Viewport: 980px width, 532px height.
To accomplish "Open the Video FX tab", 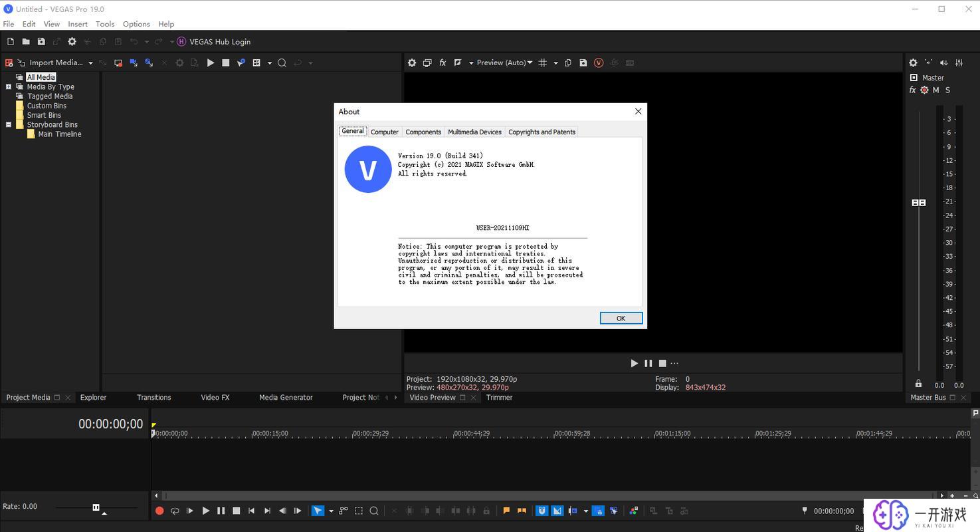I will coord(215,398).
